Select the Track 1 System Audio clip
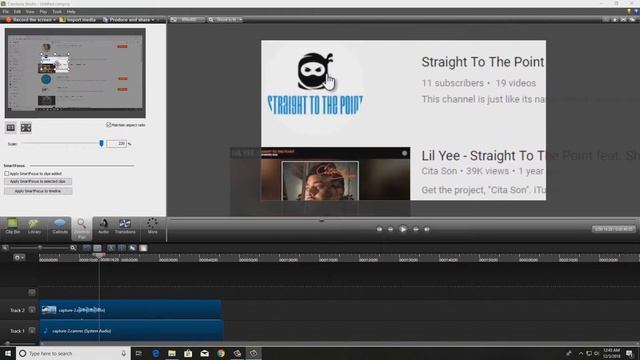 click(x=131, y=331)
